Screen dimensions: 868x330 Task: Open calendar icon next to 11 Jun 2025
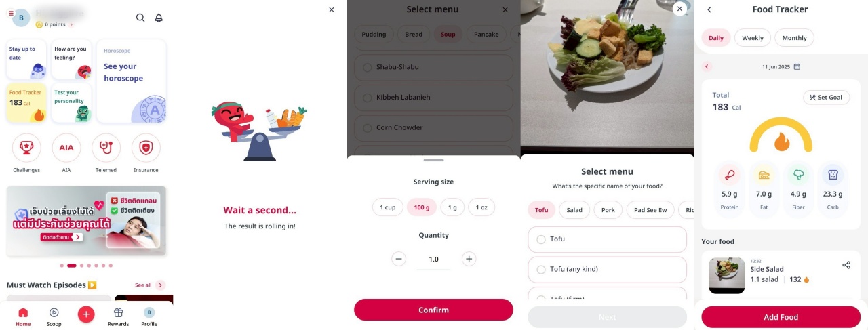pyautogui.click(x=797, y=67)
